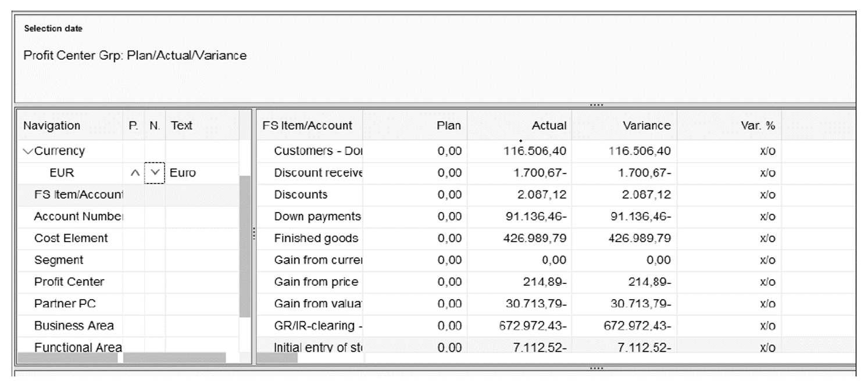868x385 pixels.
Task: Select the Discount received row
Action: (318, 173)
